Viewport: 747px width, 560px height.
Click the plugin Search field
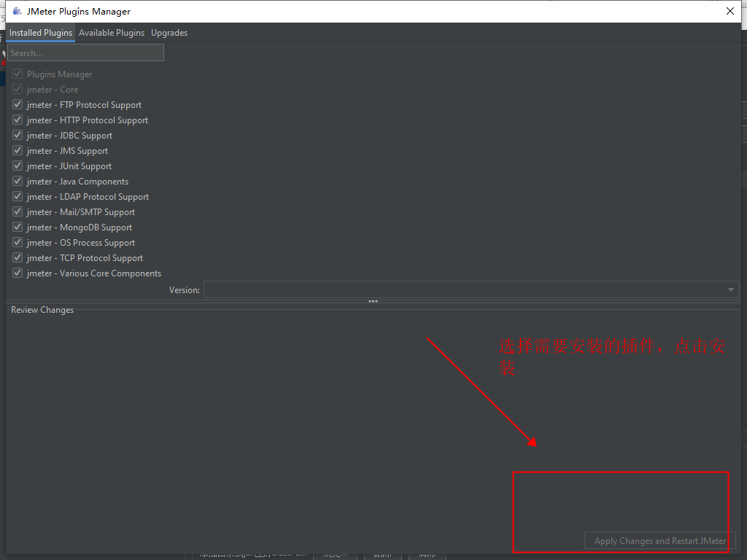pos(86,52)
